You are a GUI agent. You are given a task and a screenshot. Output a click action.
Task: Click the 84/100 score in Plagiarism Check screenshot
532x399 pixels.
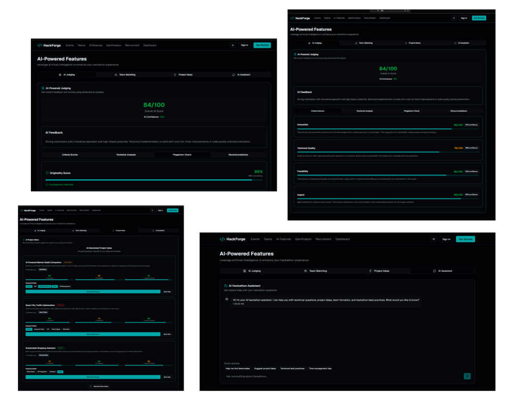coord(154,105)
